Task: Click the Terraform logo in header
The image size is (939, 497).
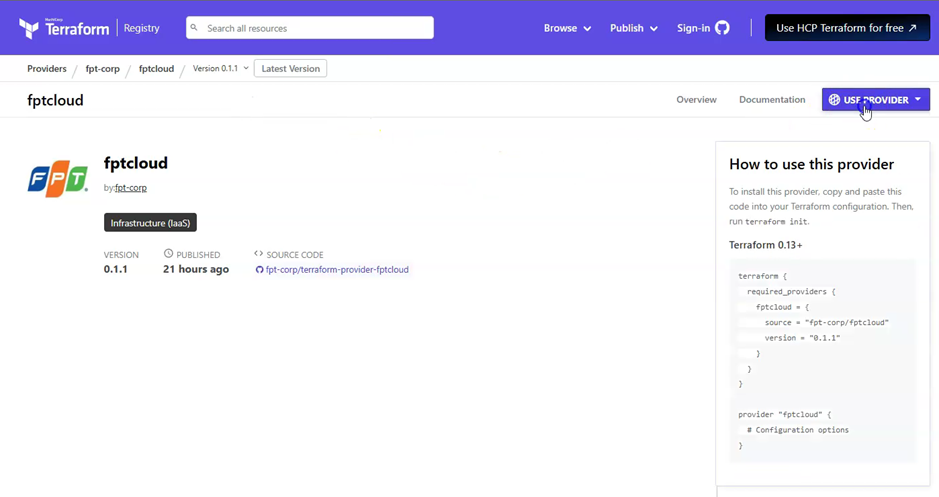Action: coord(64,28)
